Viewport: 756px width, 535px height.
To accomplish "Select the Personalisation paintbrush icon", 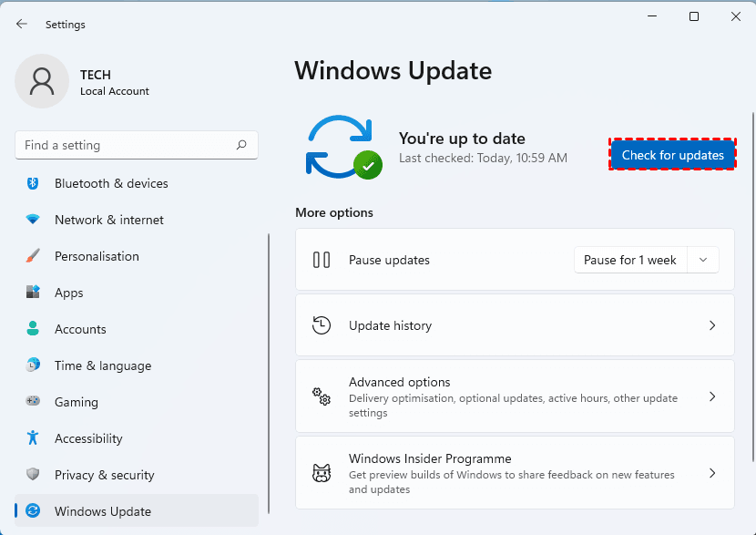I will 33,256.
